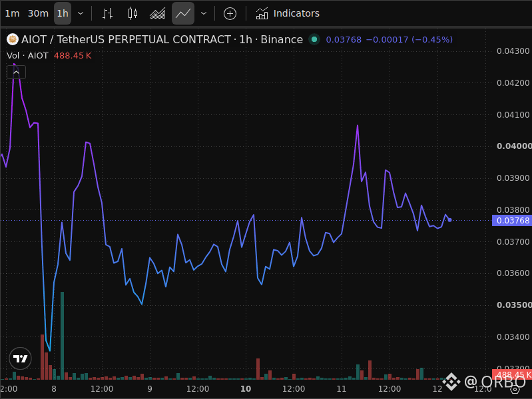Switch to the 30m timeframe
Screen dimensions: 532x399
tap(38, 13)
